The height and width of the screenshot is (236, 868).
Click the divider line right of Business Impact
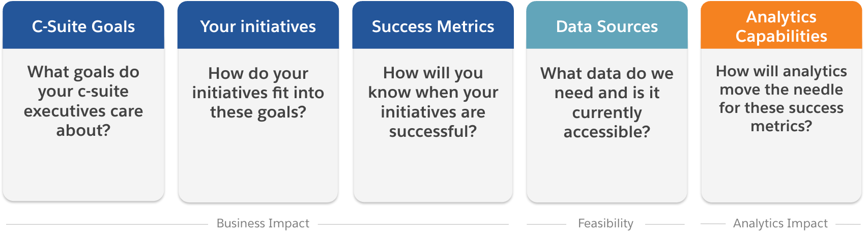coord(413,224)
